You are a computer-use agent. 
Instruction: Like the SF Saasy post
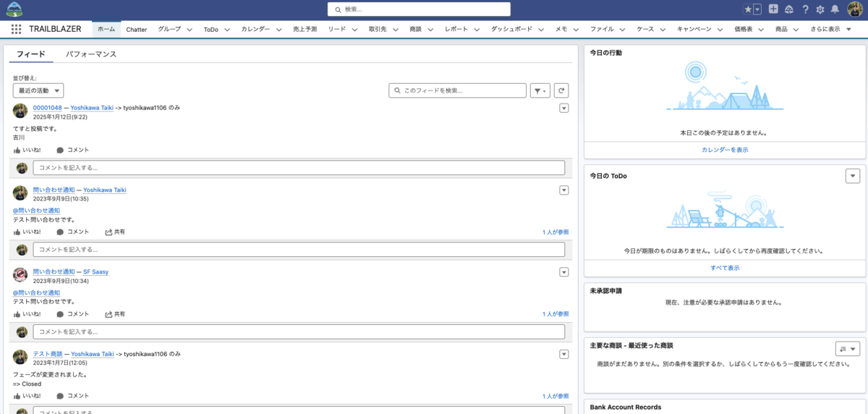[x=27, y=314]
